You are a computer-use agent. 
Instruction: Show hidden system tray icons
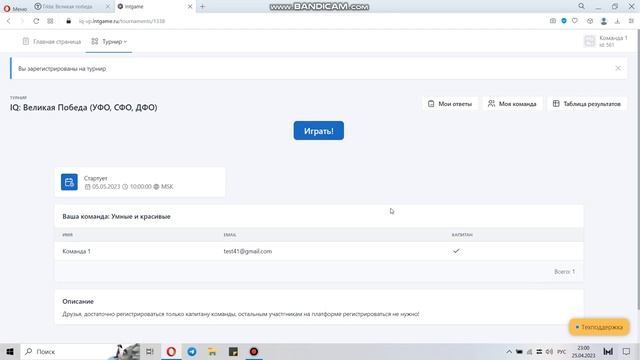pyautogui.click(x=509, y=351)
